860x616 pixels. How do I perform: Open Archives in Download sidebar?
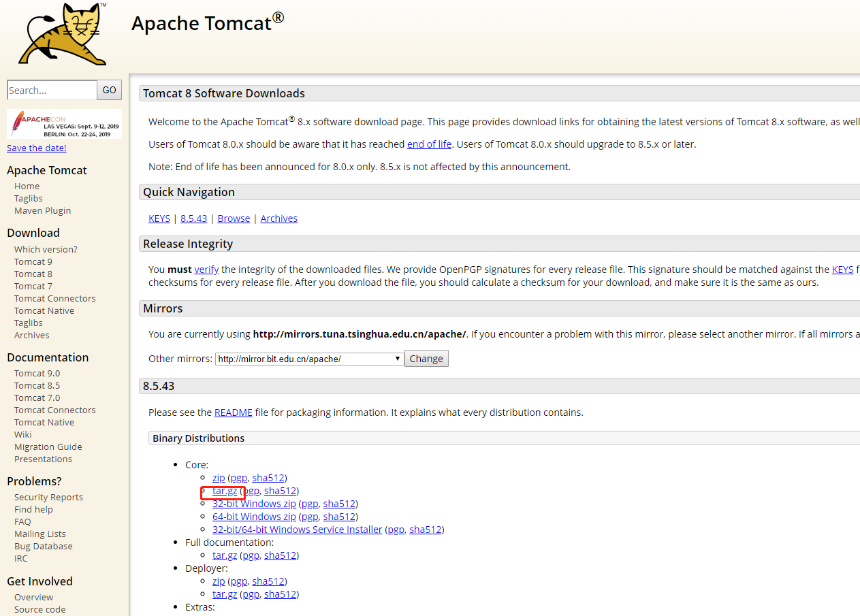(x=32, y=335)
